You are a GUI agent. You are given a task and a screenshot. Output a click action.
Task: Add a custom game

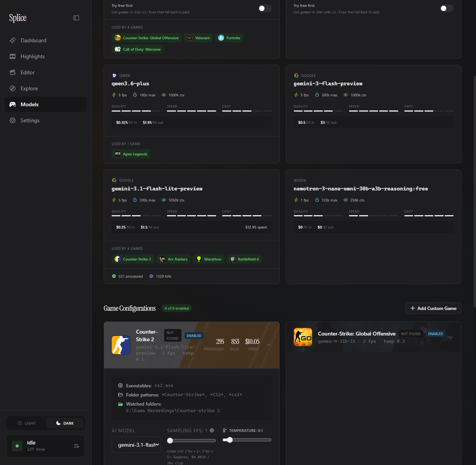(433, 308)
